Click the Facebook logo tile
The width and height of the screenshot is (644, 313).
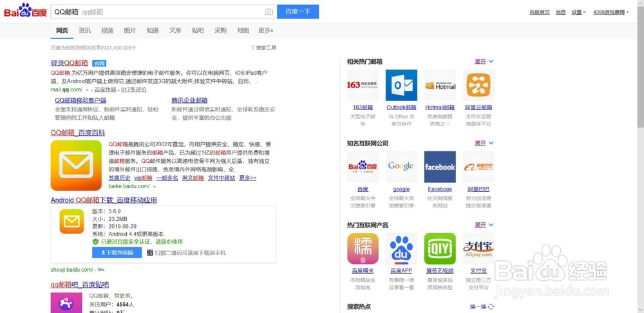point(440,167)
